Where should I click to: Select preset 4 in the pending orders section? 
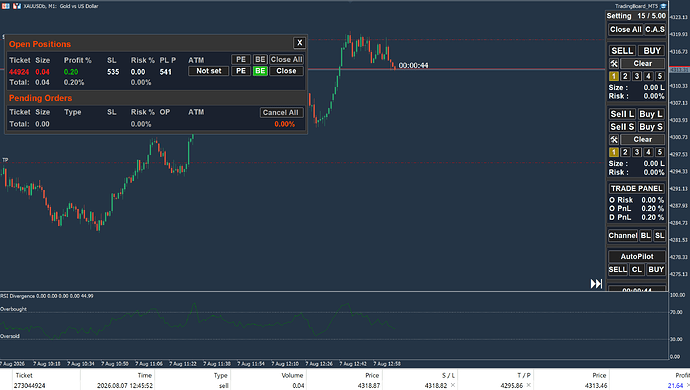click(x=648, y=152)
